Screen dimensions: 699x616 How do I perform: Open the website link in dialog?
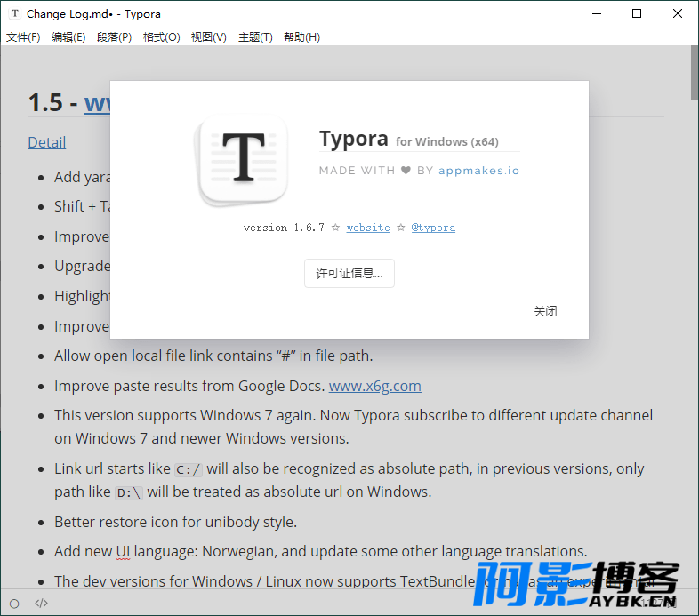pyautogui.click(x=368, y=228)
